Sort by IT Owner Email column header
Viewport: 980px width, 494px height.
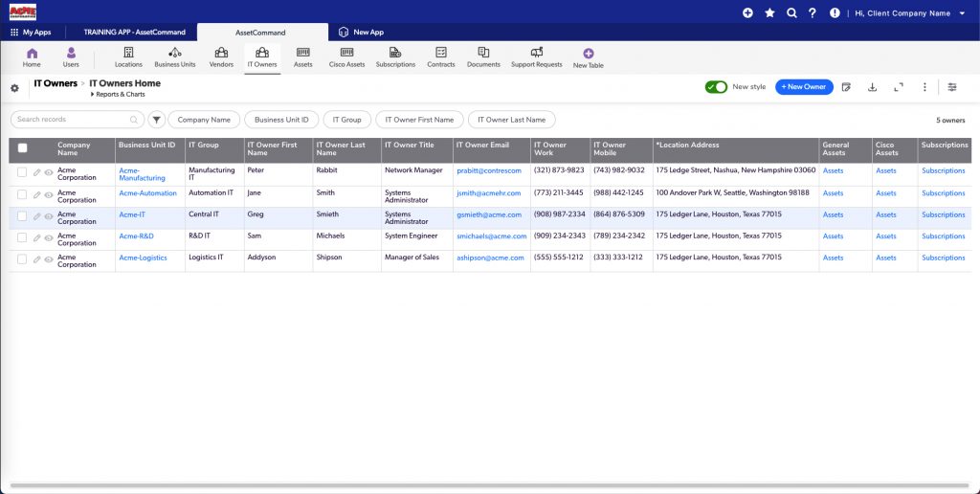482,146
